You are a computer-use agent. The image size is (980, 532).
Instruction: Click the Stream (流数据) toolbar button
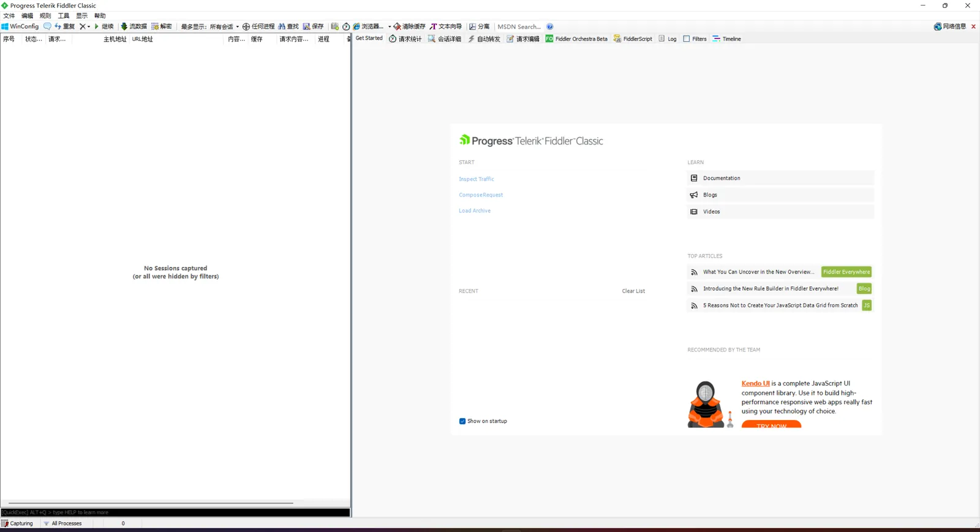point(134,26)
